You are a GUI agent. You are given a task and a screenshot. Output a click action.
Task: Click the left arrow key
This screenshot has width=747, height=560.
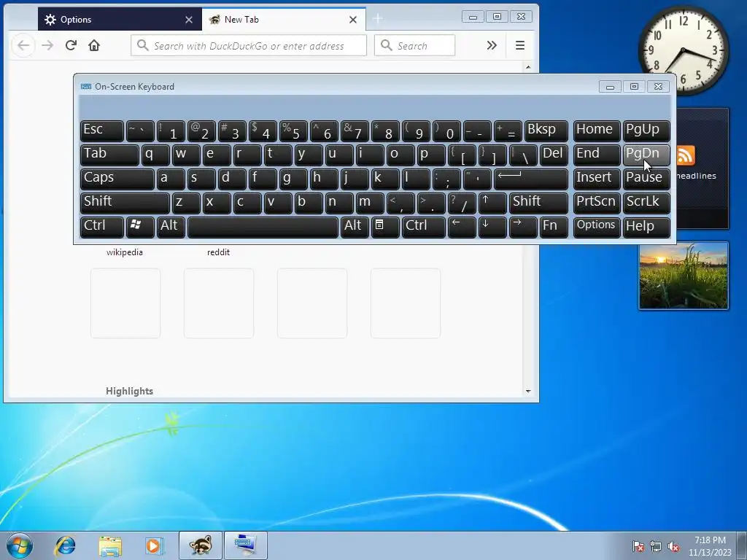[462, 227]
